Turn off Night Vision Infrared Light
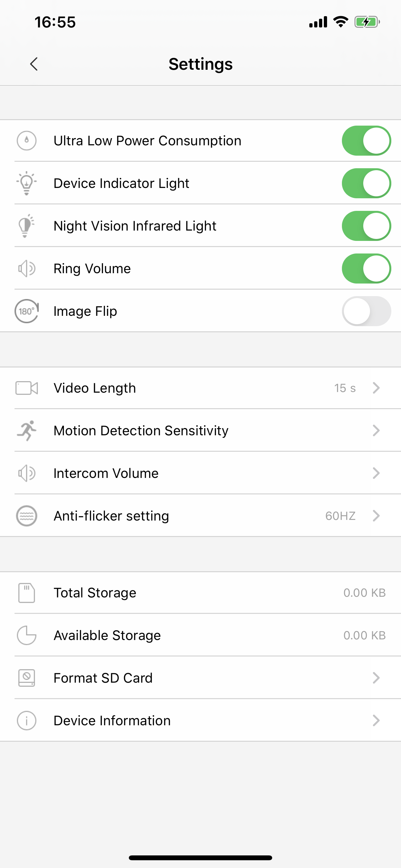401x868 pixels. (x=366, y=226)
